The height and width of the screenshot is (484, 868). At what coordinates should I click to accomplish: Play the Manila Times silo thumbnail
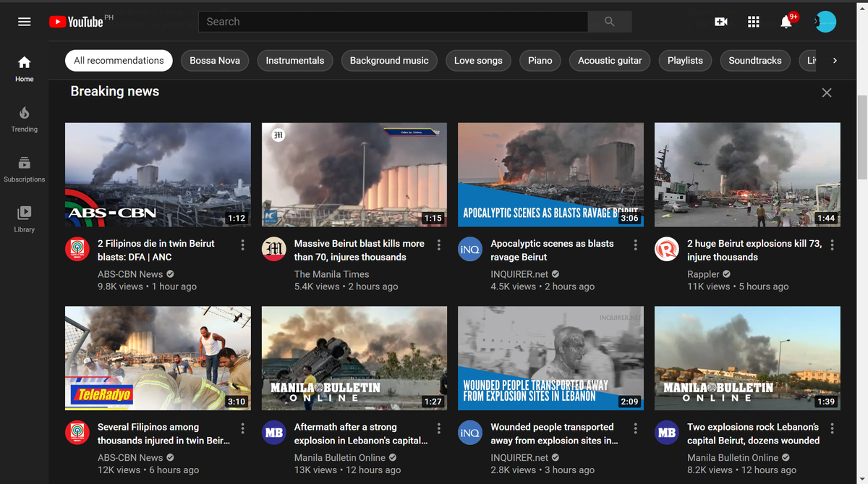pyautogui.click(x=354, y=174)
